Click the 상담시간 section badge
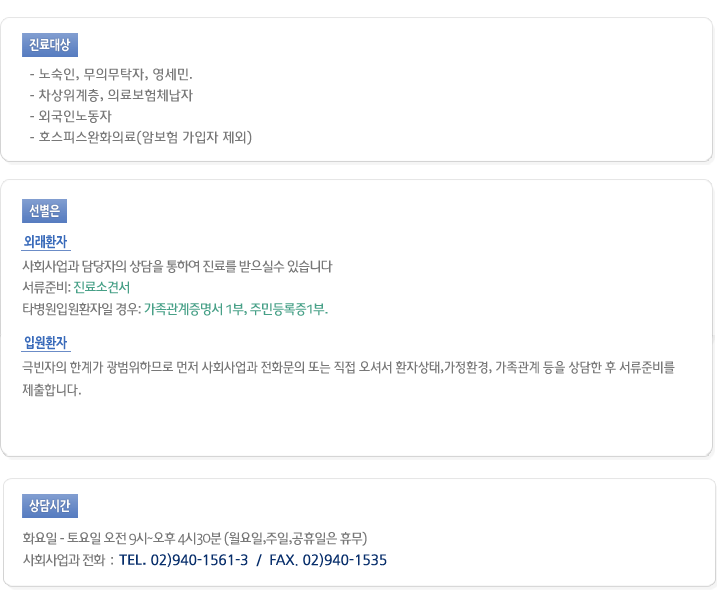This screenshot has width=717, height=607. point(49,506)
